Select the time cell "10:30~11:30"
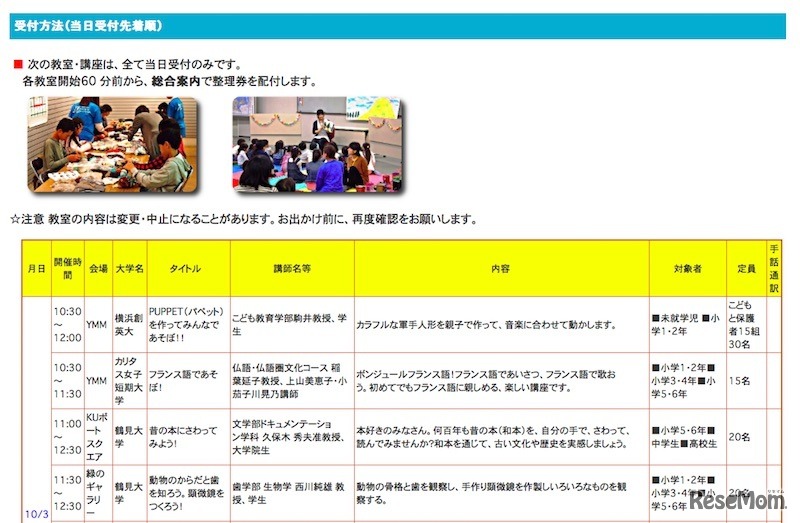 [68, 381]
